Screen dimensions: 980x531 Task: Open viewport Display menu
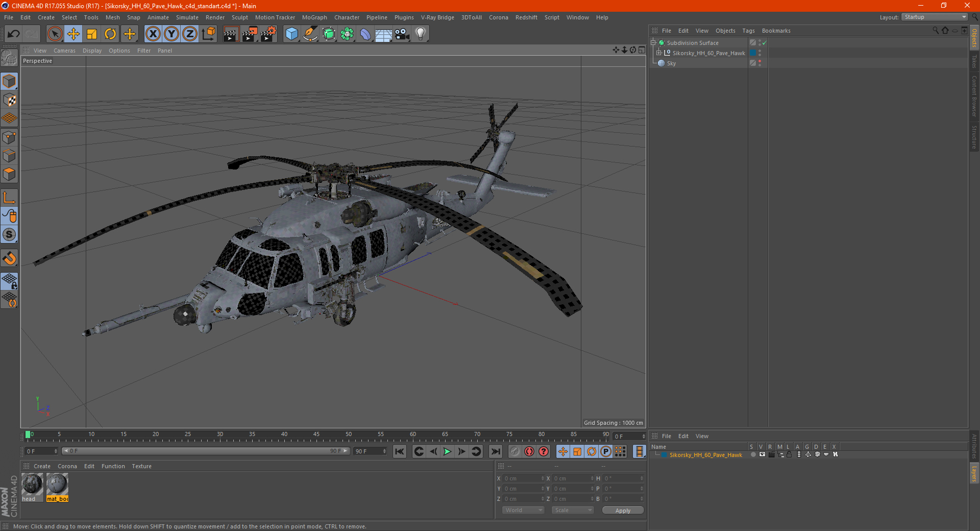click(92, 51)
